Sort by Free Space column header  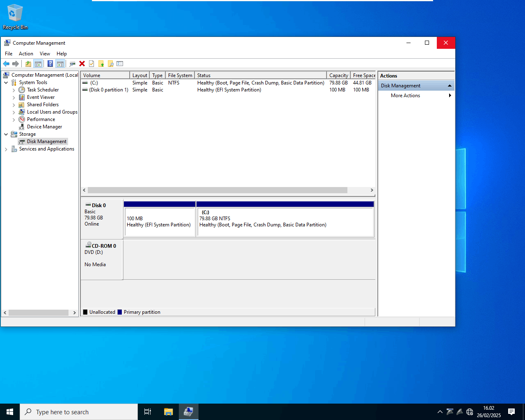[x=363, y=75]
